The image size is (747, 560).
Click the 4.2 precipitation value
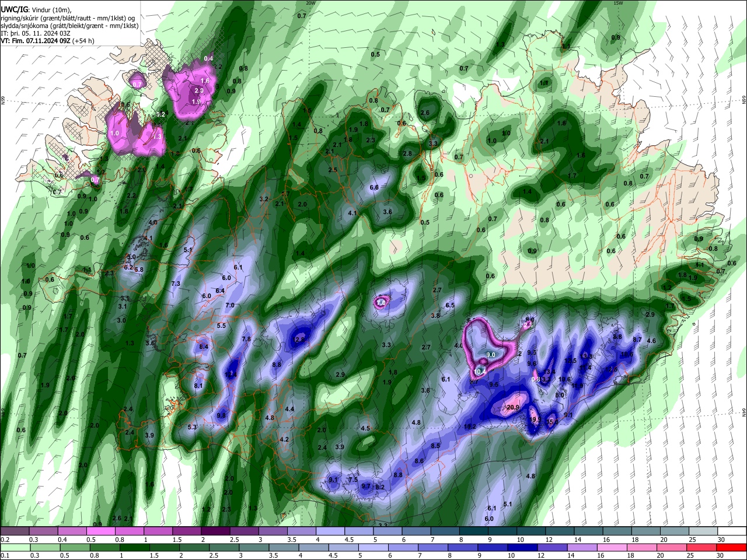pyautogui.click(x=284, y=439)
